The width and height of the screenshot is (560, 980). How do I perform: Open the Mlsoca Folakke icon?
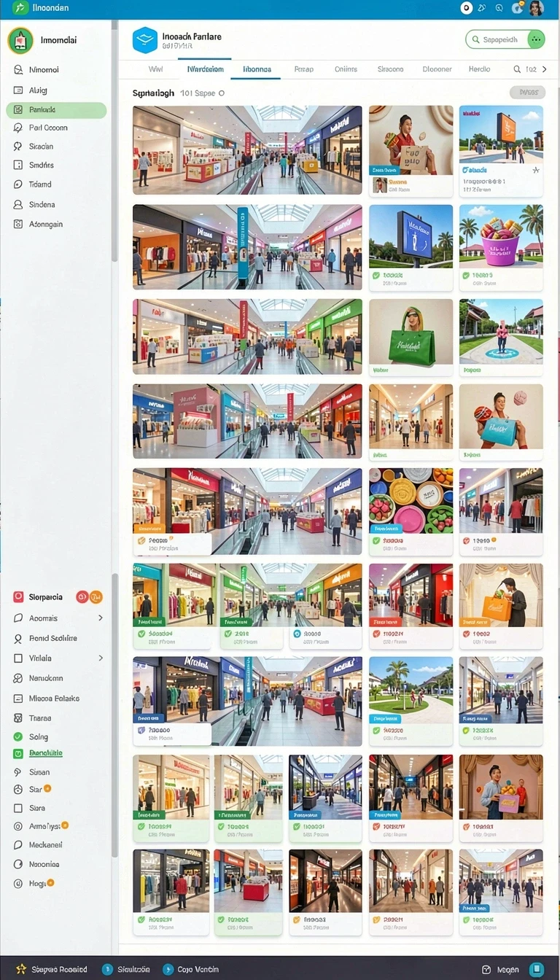coord(18,699)
